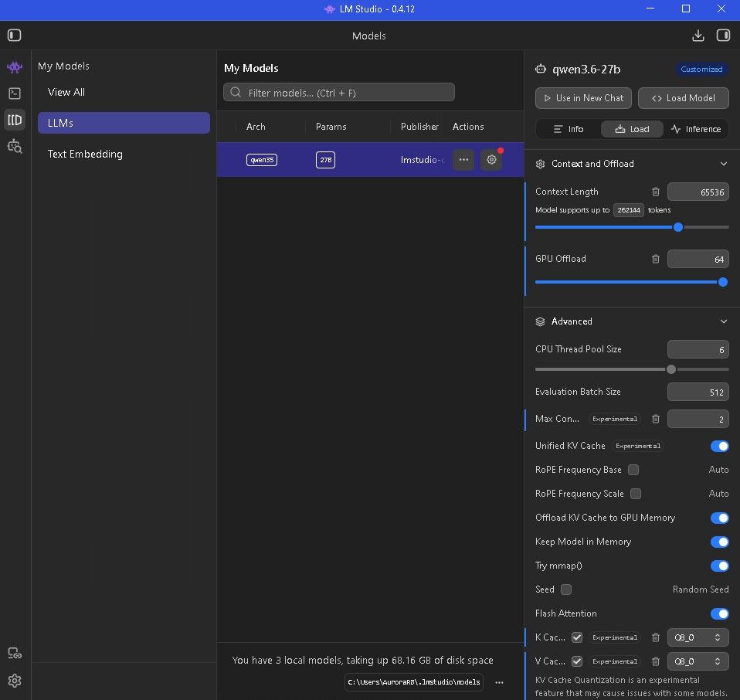Switch to the Info tab
This screenshot has width=740, height=700.
(x=569, y=129)
